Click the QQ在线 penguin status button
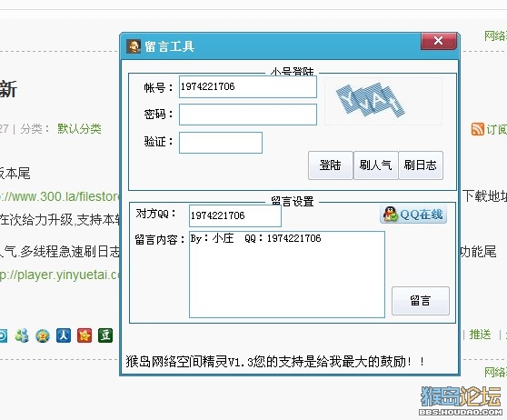Image resolution: width=507 pixels, height=420 pixels. pos(413,214)
